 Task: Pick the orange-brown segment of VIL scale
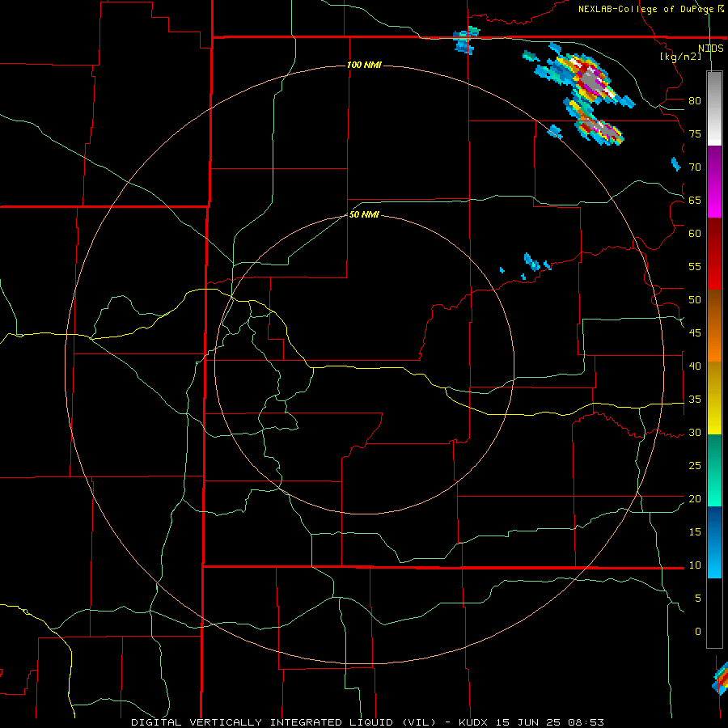point(714,326)
